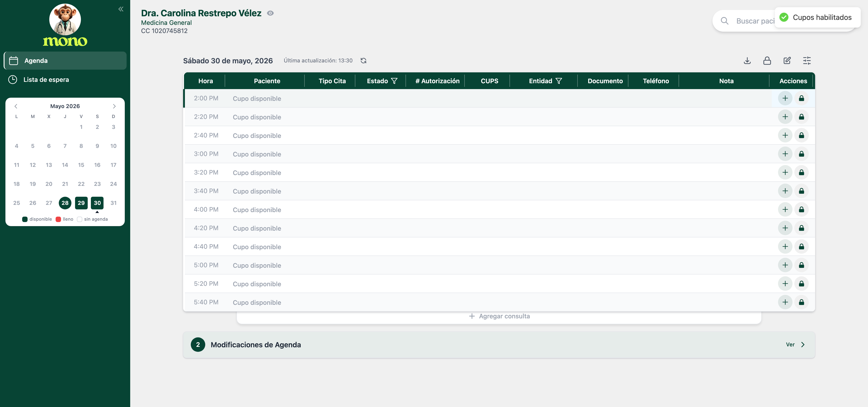Toggle doctor info visibility eye icon

(x=270, y=13)
